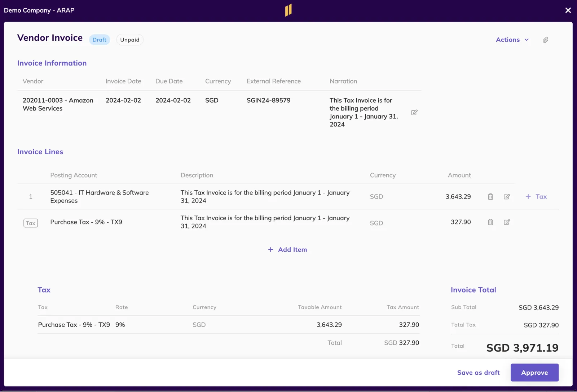This screenshot has width=577, height=392.
Task: Select vendor 202011-0003 - Amazon Web Services
Action: (58, 104)
